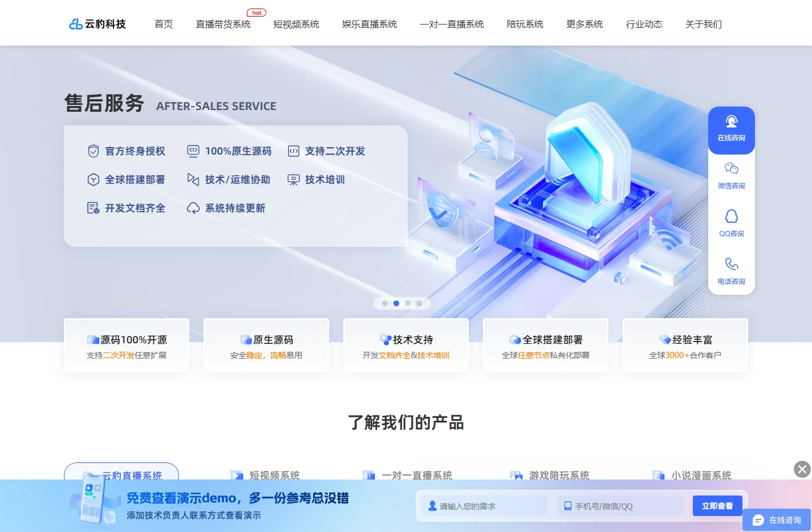Click the diamond icon beside 经验丰富
812x532 pixels.
click(x=665, y=340)
